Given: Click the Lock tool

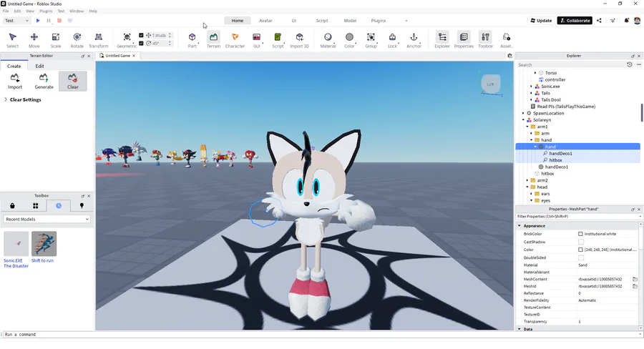Looking at the screenshot, I should pos(392,40).
